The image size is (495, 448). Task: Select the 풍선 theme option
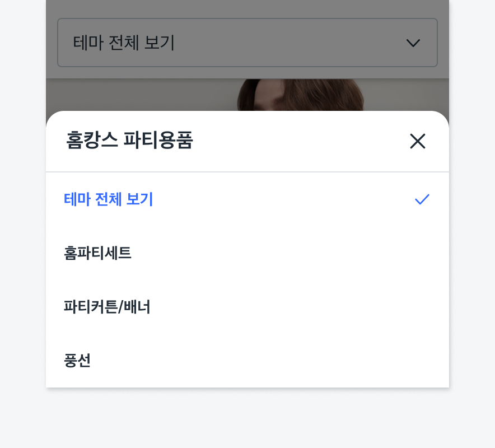(78, 361)
